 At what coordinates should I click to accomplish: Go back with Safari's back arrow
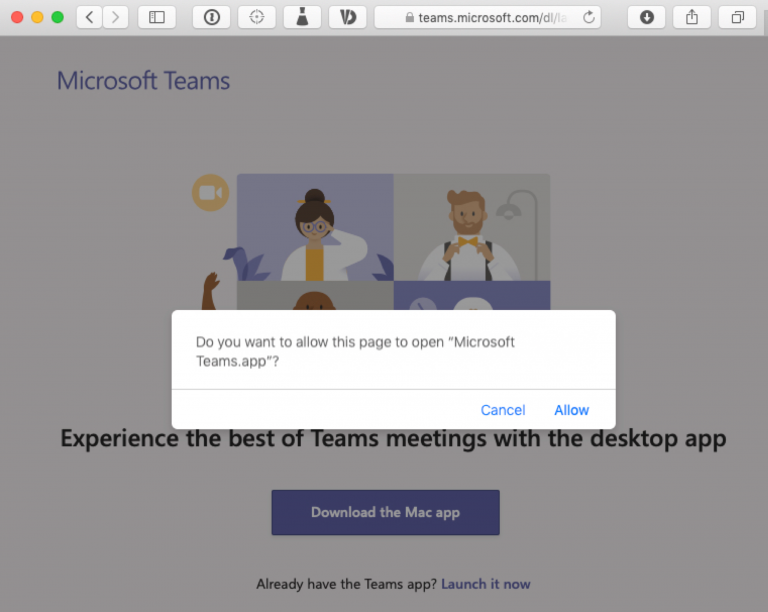(x=90, y=18)
